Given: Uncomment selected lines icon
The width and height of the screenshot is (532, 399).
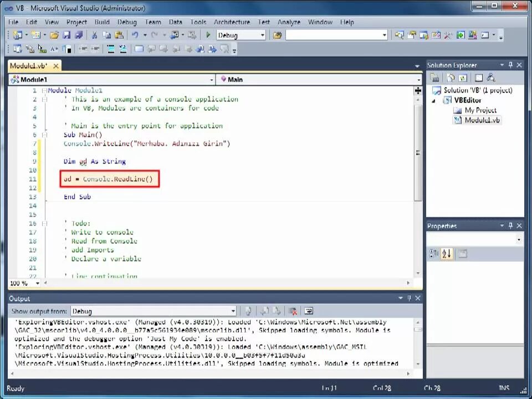Looking at the screenshot, I should pyautogui.click(x=123, y=49).
